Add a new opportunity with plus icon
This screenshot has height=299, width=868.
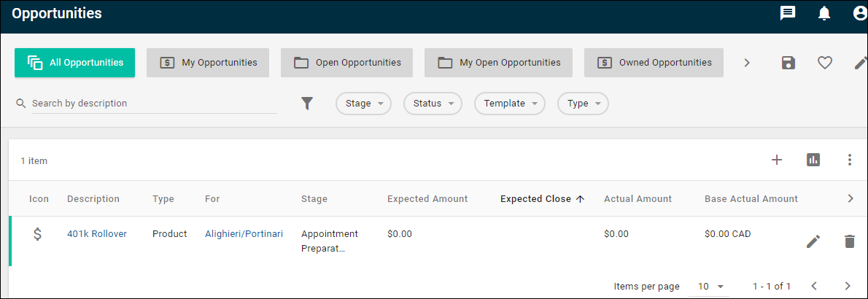click(777, 160)
